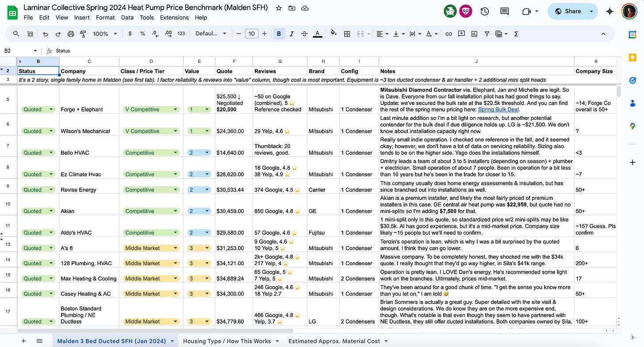Open the Insert menu
This screenshot has width=644, height=347.
coord(82,18)
